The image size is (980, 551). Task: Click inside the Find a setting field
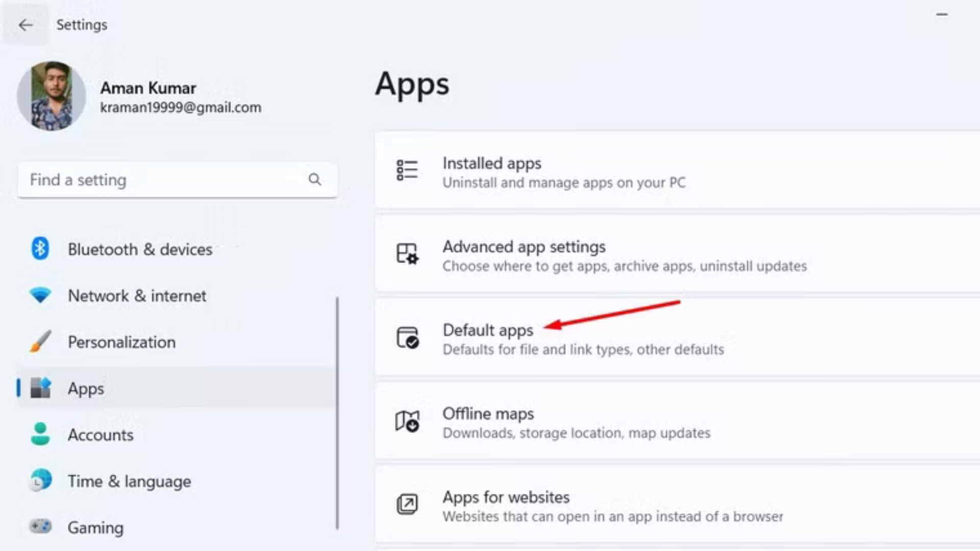tap(153, 180)
